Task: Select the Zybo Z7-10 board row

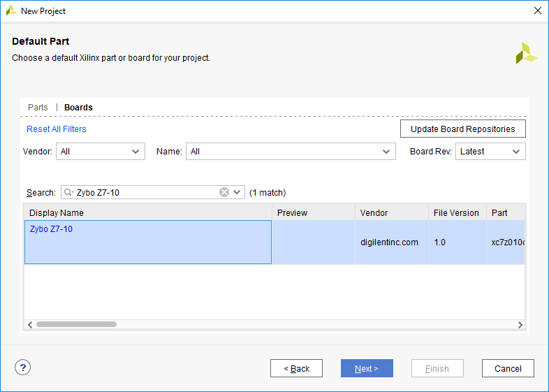Action: pyautogui.click(x=274, y=242)
